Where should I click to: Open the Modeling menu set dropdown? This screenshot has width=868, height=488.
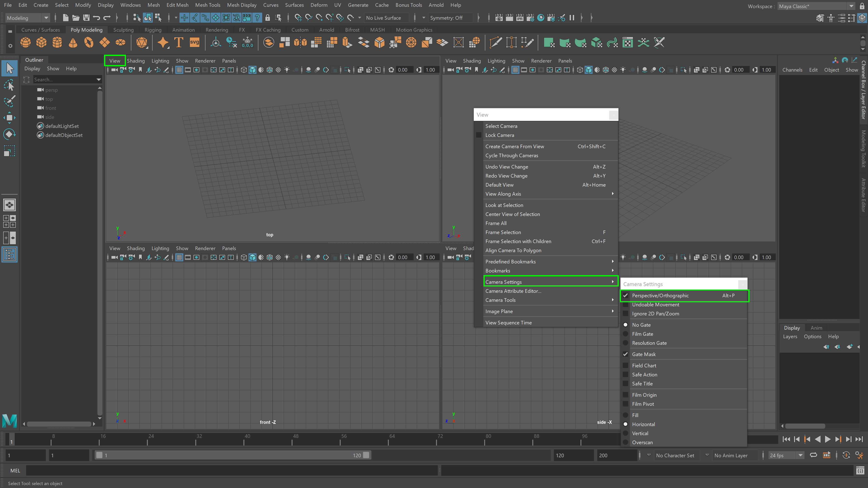pos(28,18)
